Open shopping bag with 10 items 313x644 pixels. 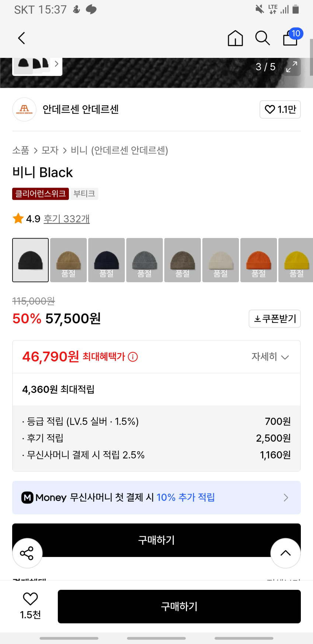tap(291, 38)
